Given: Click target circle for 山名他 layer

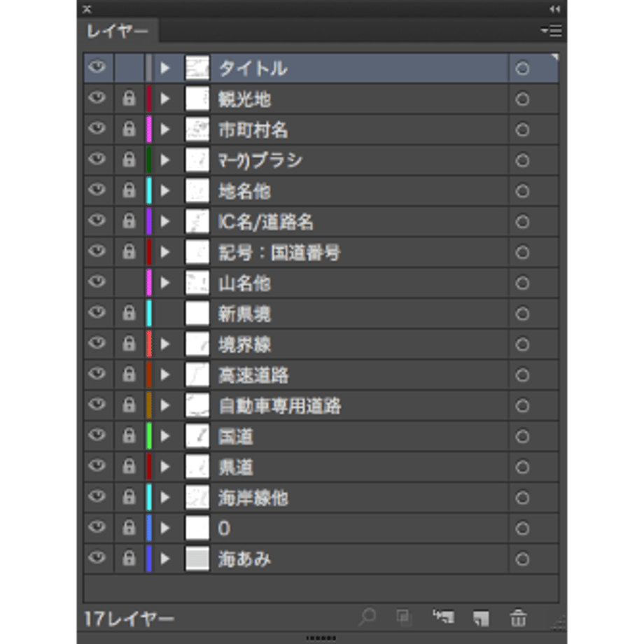Looking at the screenshot, I should [522, 283].
